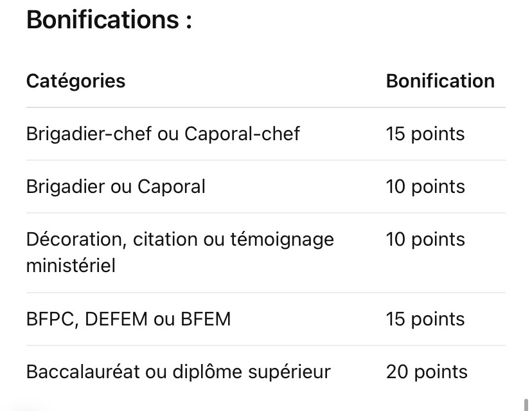Click 20 points in the Baccalauréat row

[x=427, y=372]
